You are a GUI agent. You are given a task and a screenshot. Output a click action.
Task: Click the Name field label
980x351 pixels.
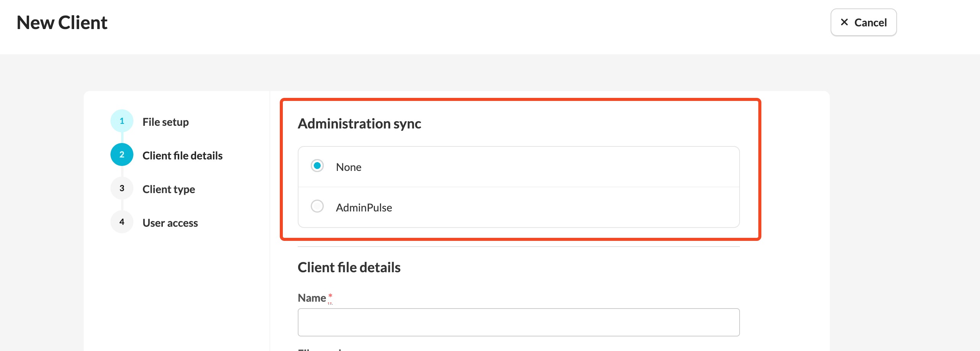coord(312,298)
